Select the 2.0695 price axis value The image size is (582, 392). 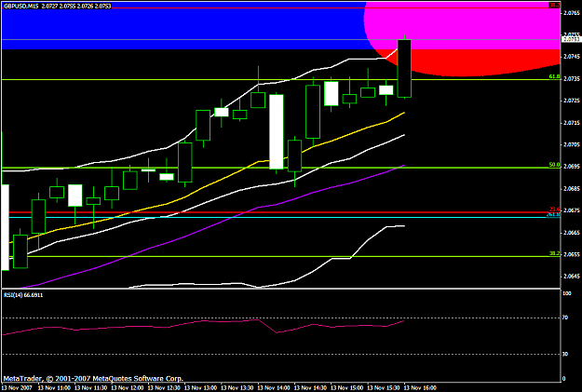click(572, 167)
